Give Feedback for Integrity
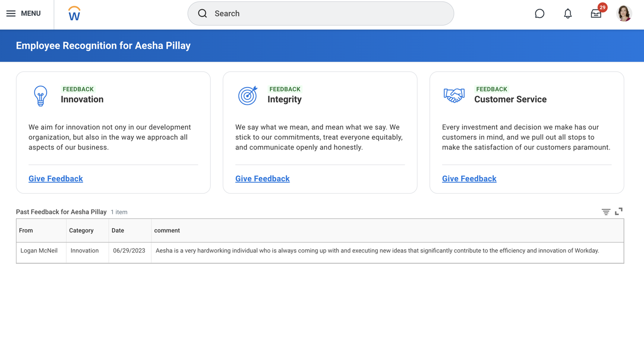This screenshot has width=644, height=363. point(262,178)
